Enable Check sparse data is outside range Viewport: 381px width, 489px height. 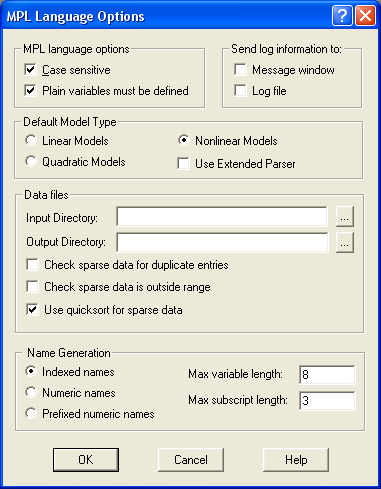(32, 287)
